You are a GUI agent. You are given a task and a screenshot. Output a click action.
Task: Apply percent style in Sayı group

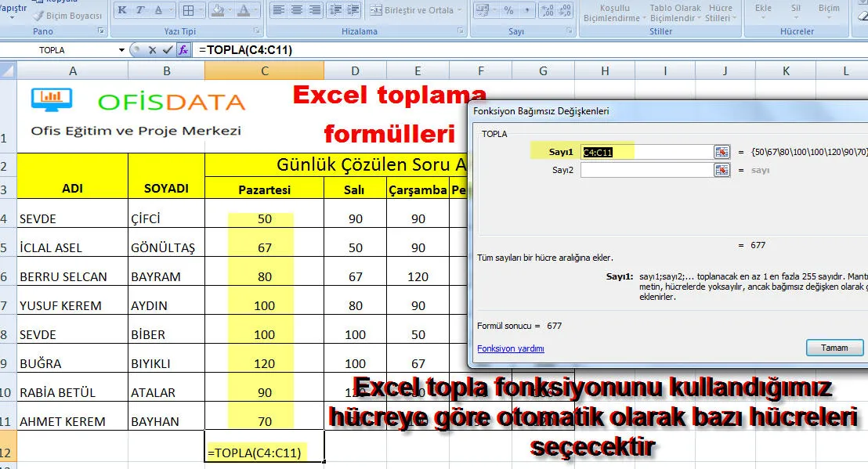pyautogui.click(x=508, y=11)
